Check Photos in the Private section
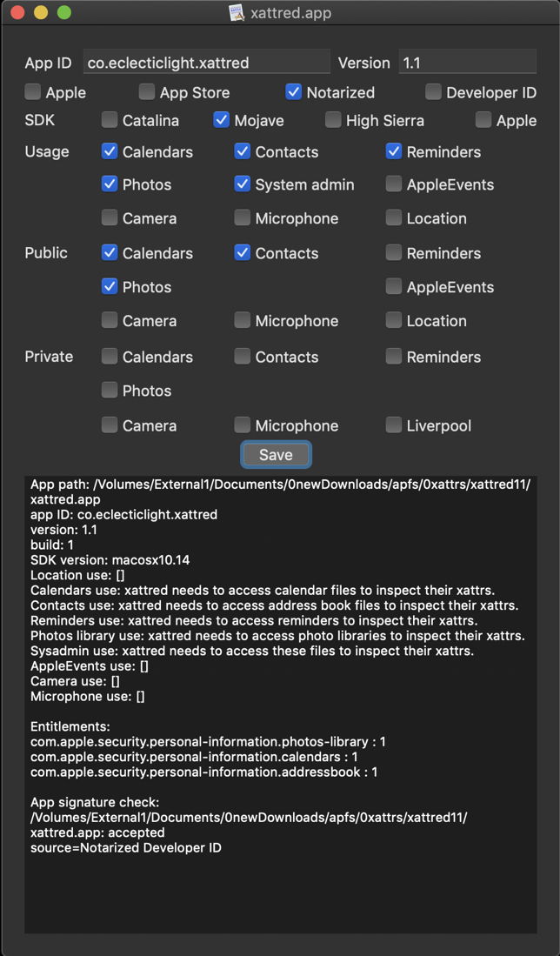Image resolution: width=560 pixels, height=956 pixels. tap(110, 390)
